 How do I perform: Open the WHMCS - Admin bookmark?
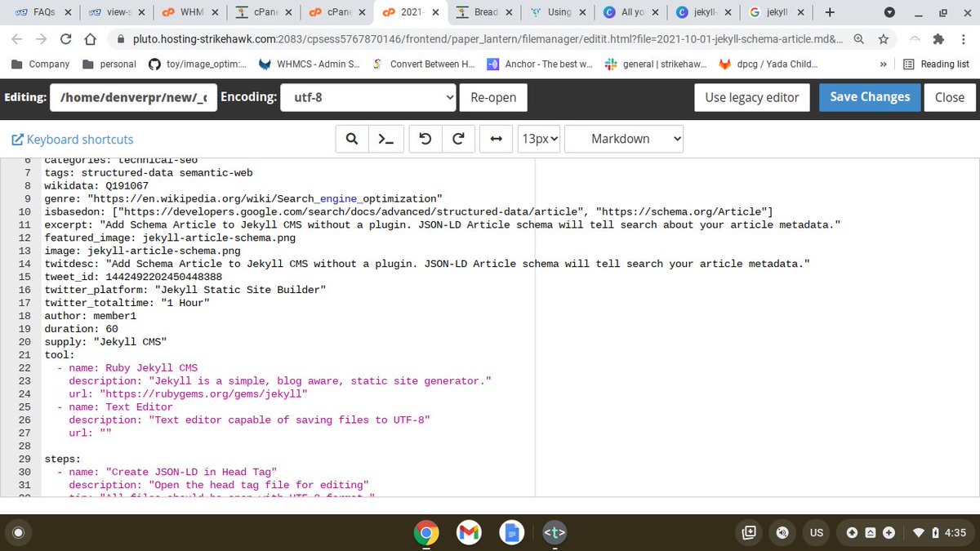309,64
